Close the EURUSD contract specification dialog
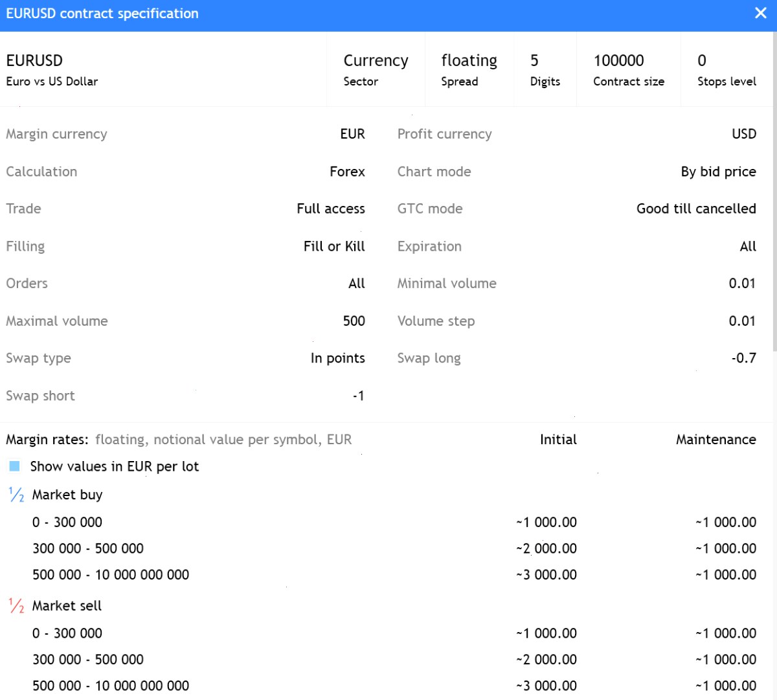777x700 pixels. [761, 13]
